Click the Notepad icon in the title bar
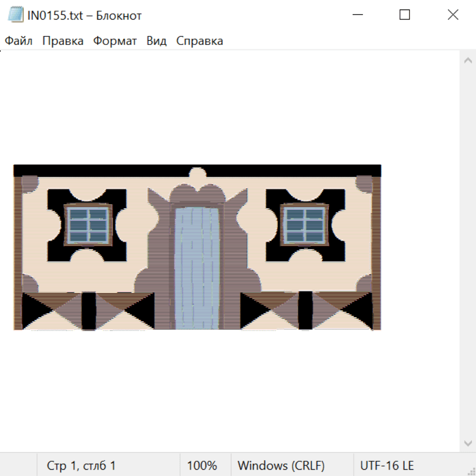Image resolution: width=476 pixels, height=476 pixels. pos(15,15)
